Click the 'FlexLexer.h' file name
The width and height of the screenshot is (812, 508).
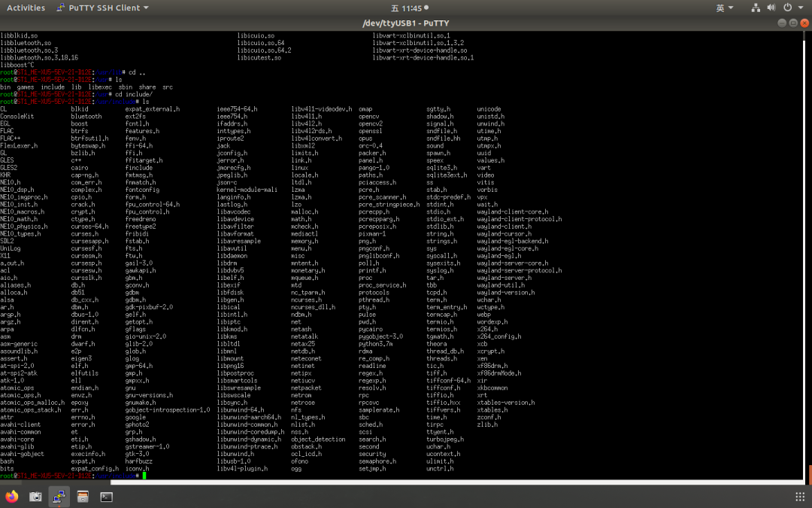pyautogui.click(x=19, y=146)
